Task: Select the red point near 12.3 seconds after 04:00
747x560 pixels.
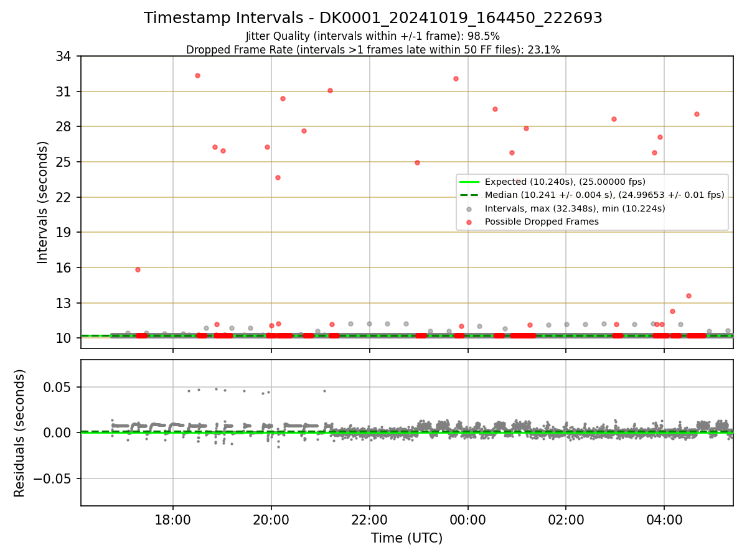Action: pos(672,311)
